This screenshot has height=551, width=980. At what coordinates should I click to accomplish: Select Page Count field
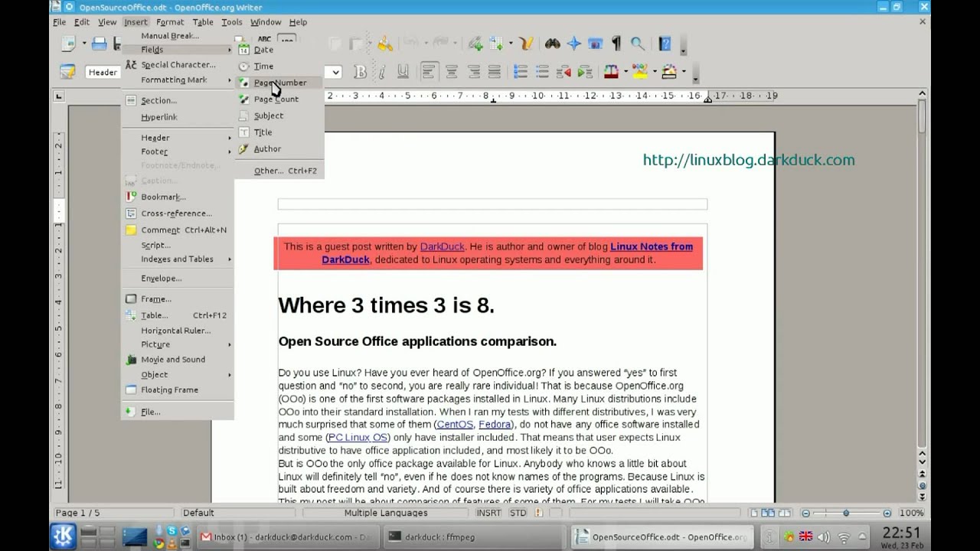pyautogui.click(x=279, y=99)
